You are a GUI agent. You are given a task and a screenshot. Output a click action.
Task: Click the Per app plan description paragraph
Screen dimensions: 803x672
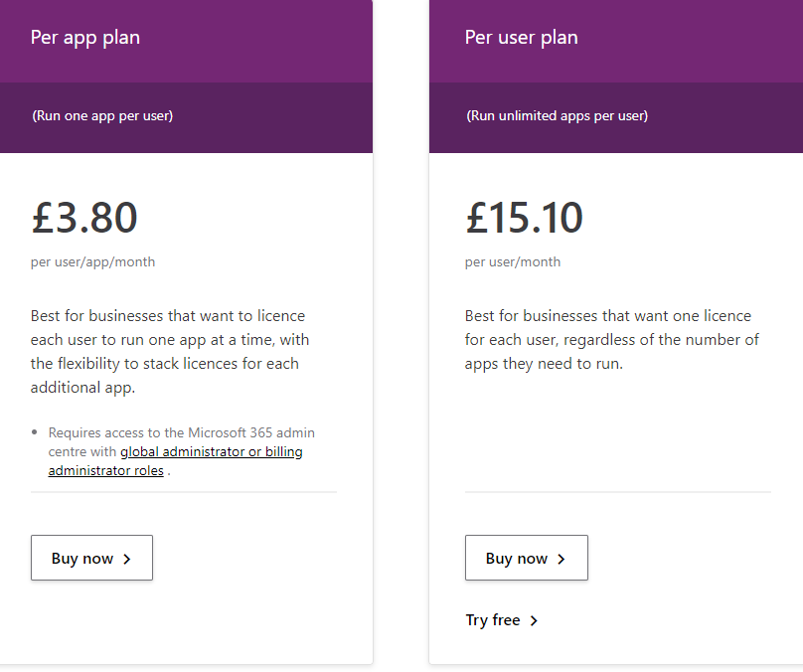(169, 352)
